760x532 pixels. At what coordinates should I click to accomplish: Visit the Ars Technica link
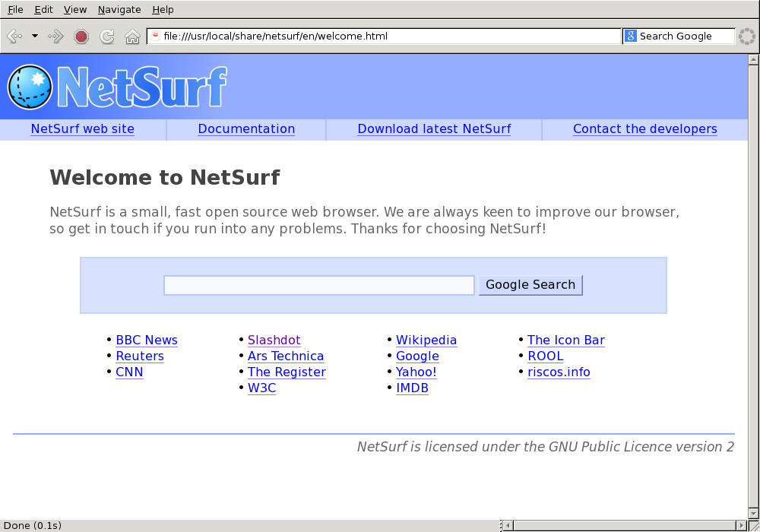coord(286,356)
